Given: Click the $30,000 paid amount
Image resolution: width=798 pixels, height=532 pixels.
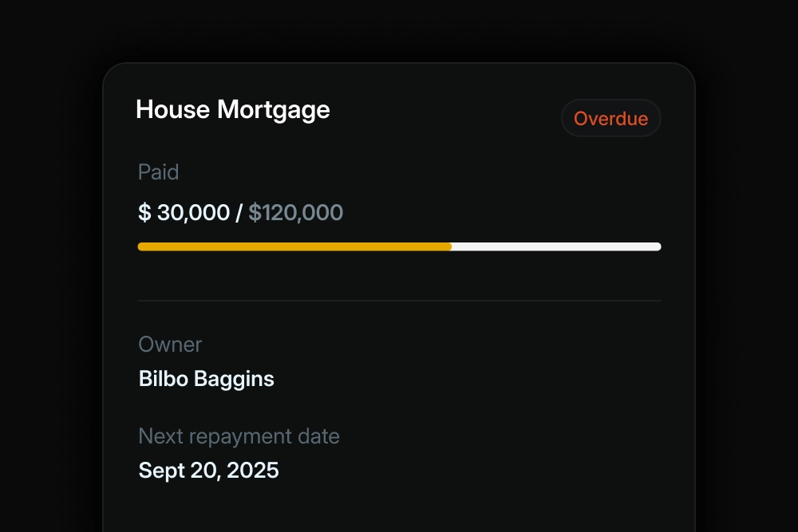Looking at the screenshot, I should pyautogui.click(x=184, y=212).
